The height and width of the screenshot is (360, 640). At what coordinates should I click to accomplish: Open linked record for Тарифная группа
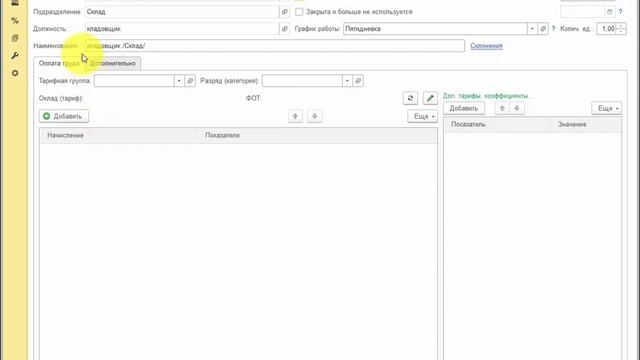click(x=190, y=81)
